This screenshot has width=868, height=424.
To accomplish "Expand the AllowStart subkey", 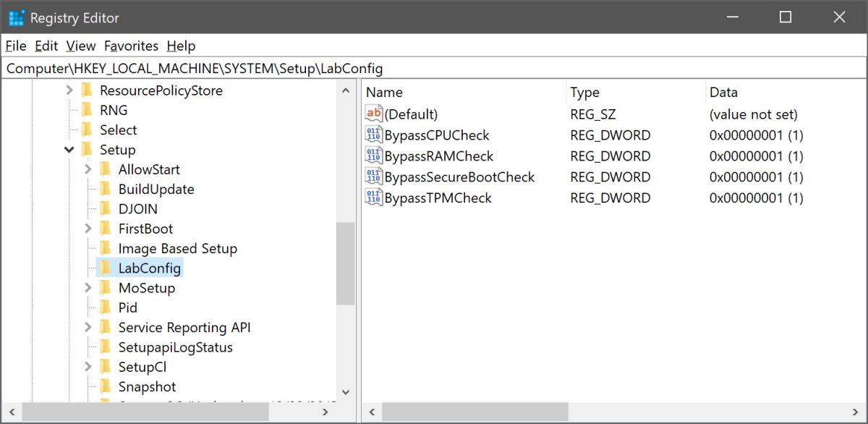I will click(88, 169).
